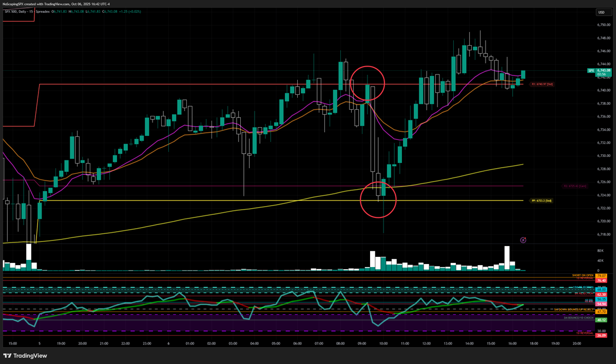Image resolution: width=616 pixels, height=364 pixels.
Task: Click the 80 K volume axis label
Action: pos(600,251)
